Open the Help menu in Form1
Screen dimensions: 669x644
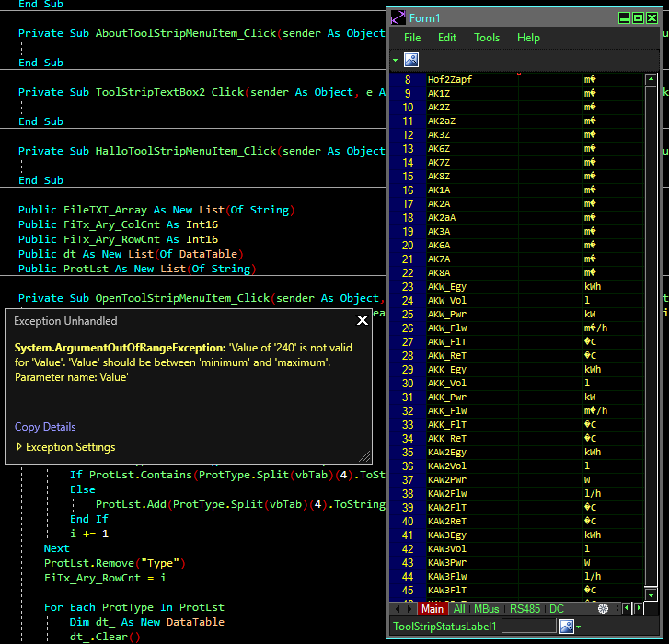click(528, 38)
